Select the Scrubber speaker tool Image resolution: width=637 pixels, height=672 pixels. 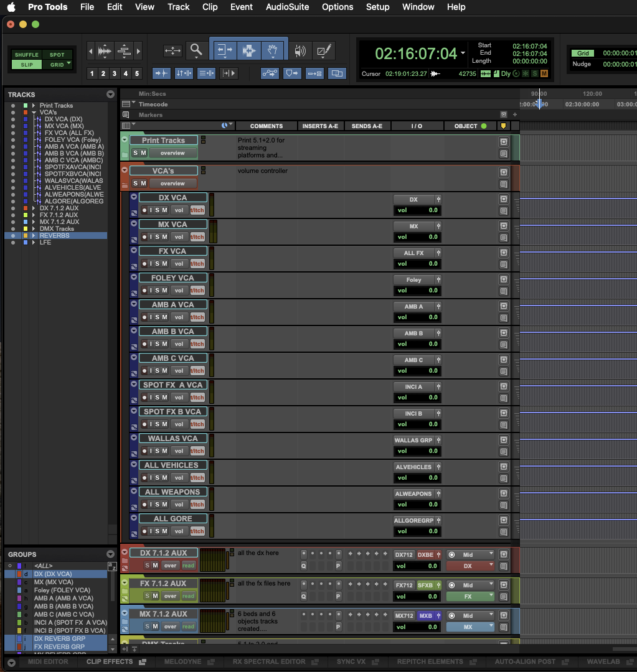[x=300, y=50]
